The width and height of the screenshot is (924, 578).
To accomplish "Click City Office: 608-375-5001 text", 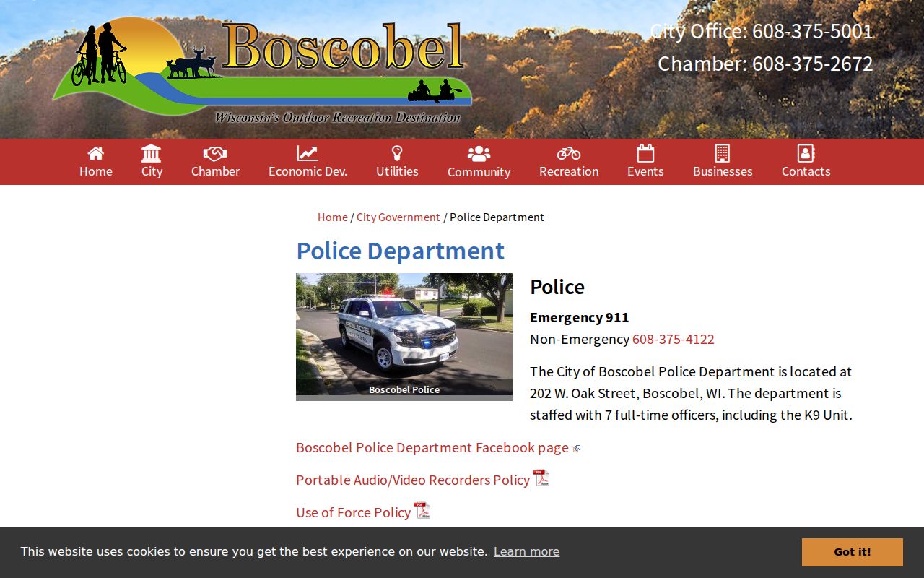I will [x=762, y=31].
